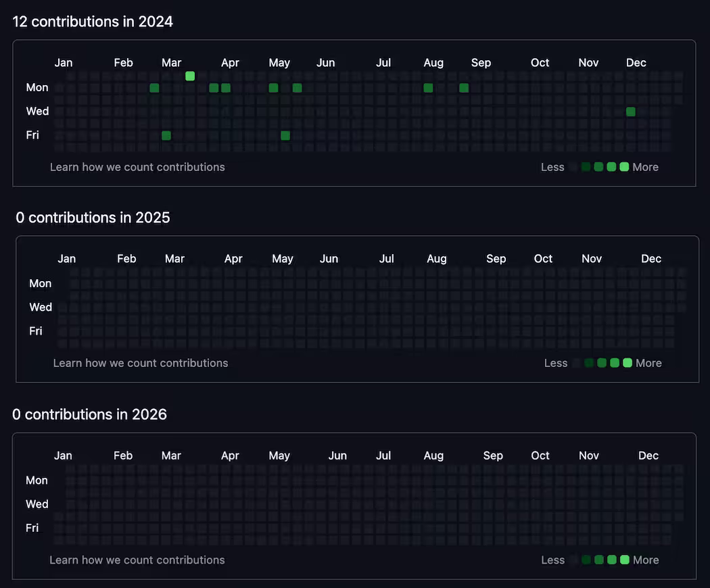Click the '0 contributions in 2026' heading
The width and height of the screenshot is (710, 588).
90,414
